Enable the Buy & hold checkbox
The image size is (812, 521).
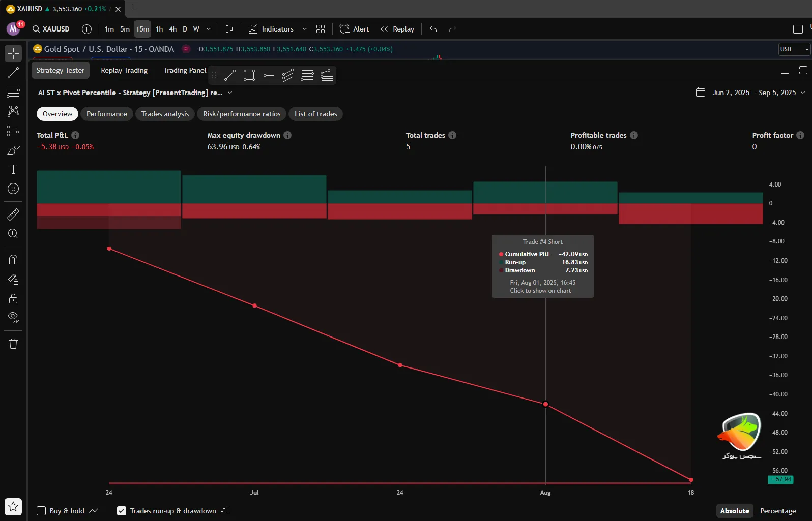point(41,511)
